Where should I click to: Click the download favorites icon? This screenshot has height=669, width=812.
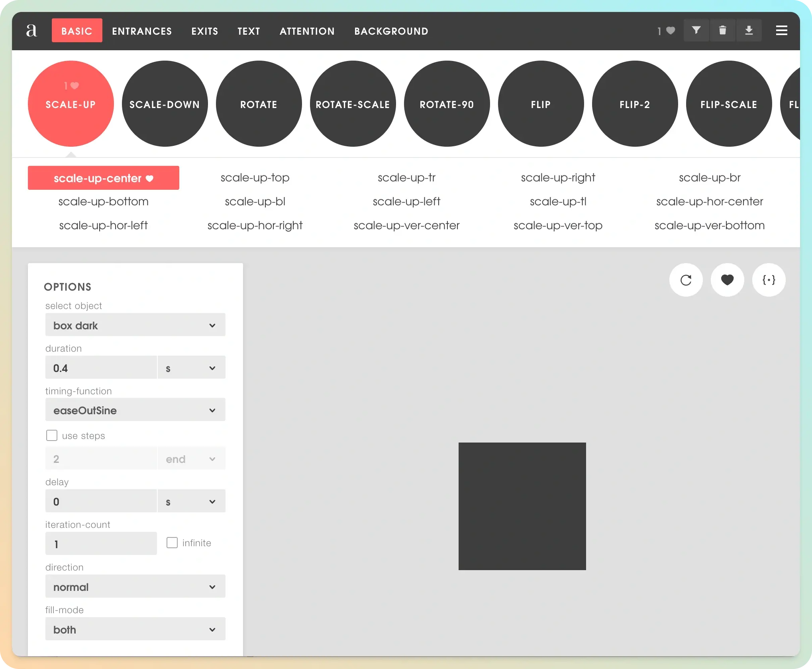749,30
